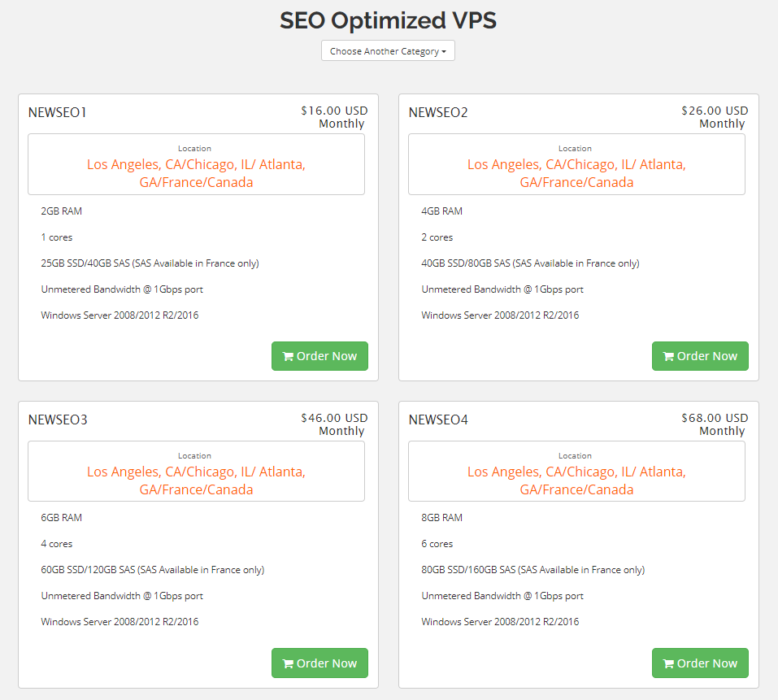Image resolution: width=778 pixels, height=700 pixels.
Task: Open the Choose Another Category dropdown
Action: click(388, 50)
